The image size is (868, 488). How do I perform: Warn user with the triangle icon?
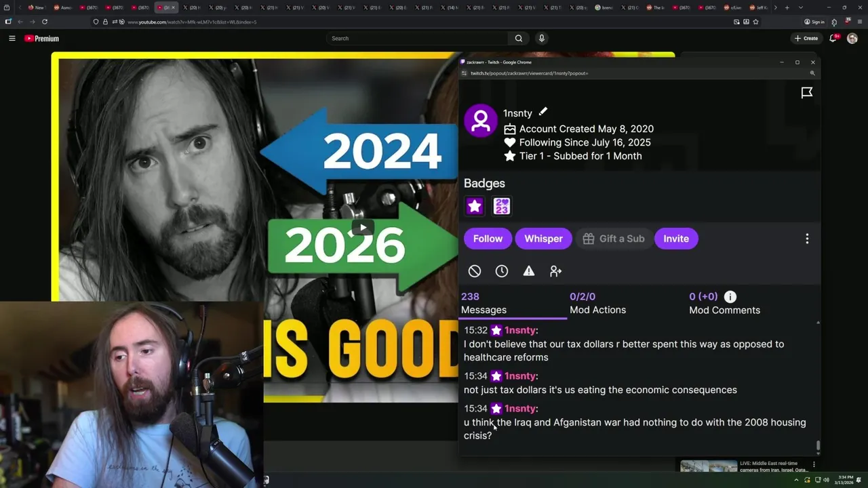(x=529, y=271)
